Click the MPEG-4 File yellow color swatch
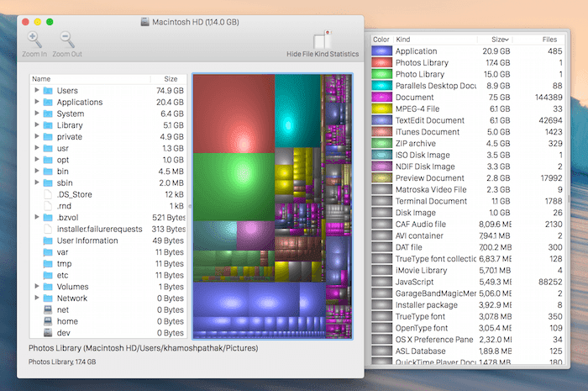This screenshot has width=588, height=391. point(381,108)
